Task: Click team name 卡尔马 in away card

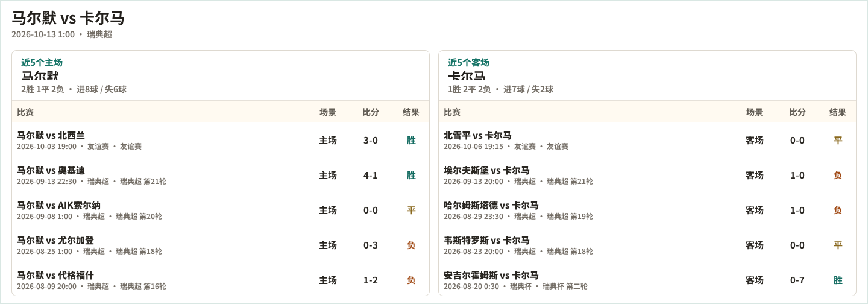Action: 467,76
